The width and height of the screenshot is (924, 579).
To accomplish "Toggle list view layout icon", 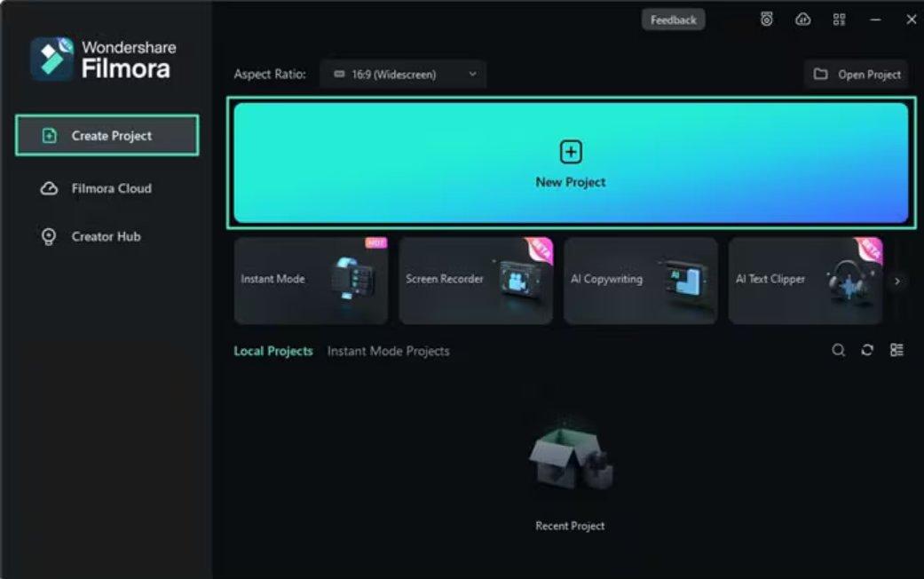I will tap(896, 350).
